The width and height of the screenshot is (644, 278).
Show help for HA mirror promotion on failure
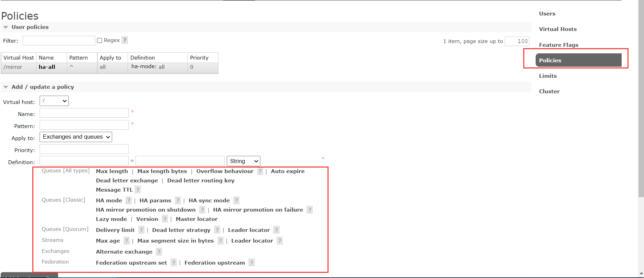[x=310, y=210]
